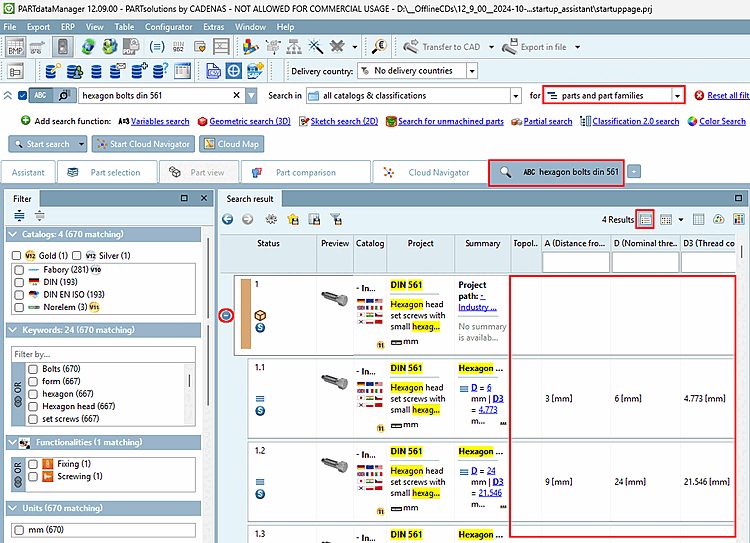750x543 pixels.
Task: Check the Norelem (3) catalog
Action: point(19,307)
